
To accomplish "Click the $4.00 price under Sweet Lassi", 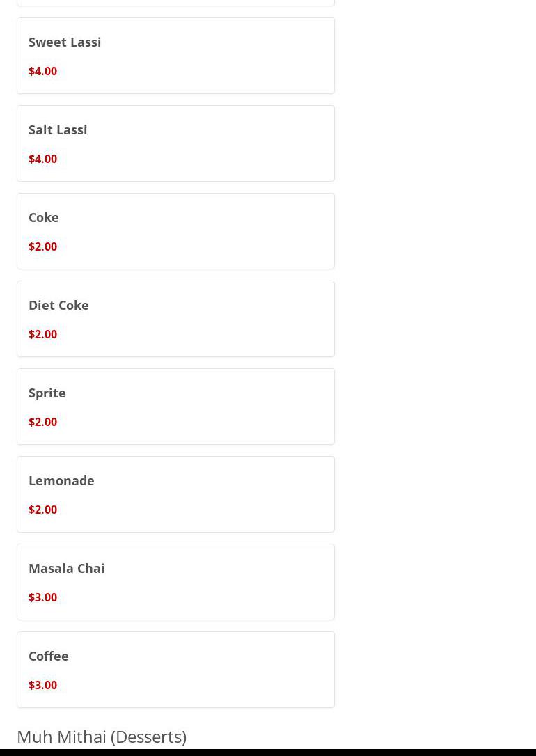I will tap(43, 71).
